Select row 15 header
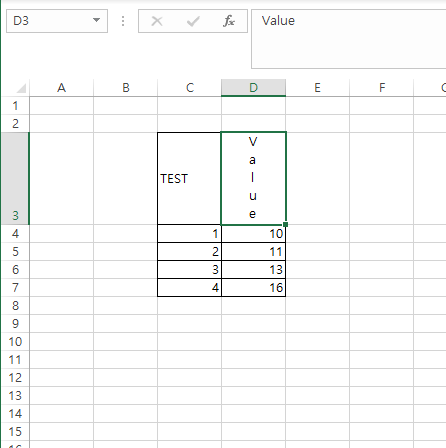 click(x=15, y=432)
